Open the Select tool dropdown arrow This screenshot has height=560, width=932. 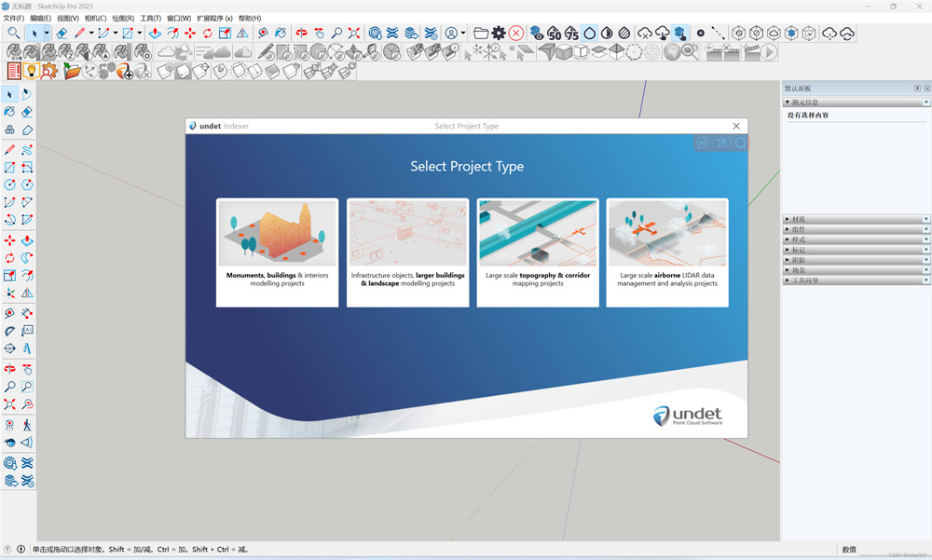click(47, 34)
